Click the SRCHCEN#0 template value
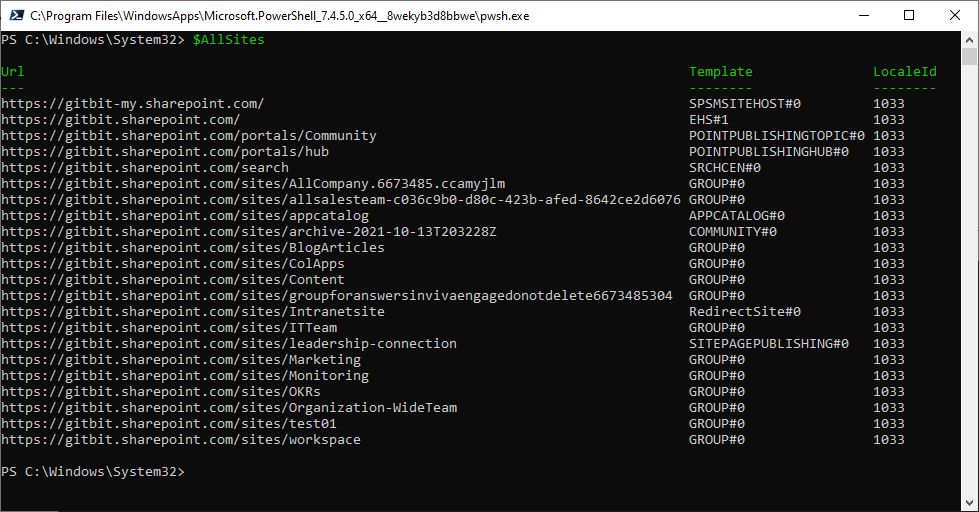The width and height of the screenshot is (979, 512). (x=725, y=167)
